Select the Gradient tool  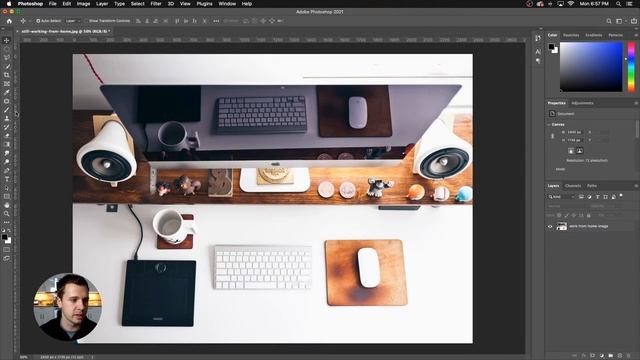[7, 144]
